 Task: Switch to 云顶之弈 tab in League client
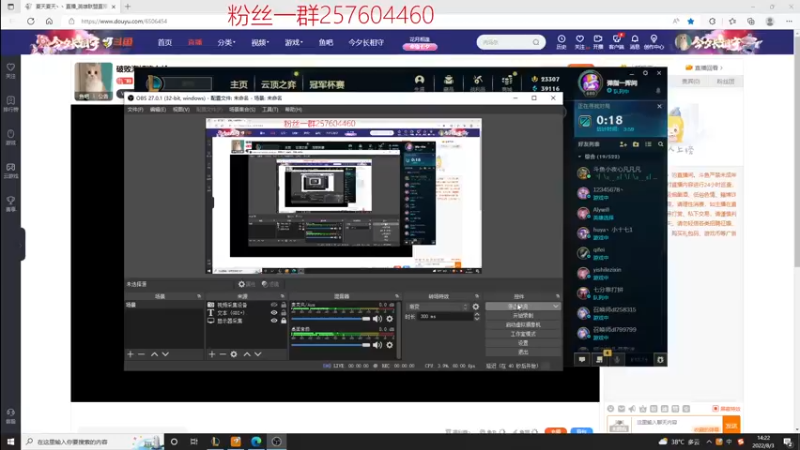click(x=279, y=84)
